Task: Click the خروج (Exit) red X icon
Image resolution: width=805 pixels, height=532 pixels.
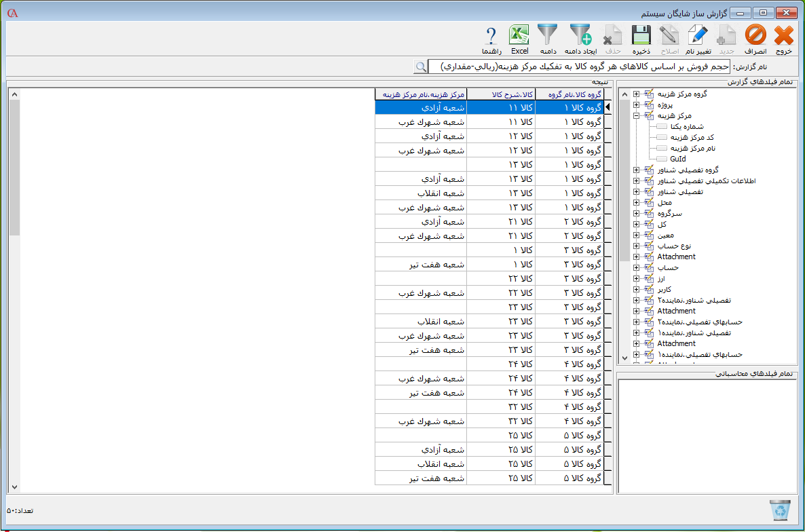Action: tap(783, 35)
